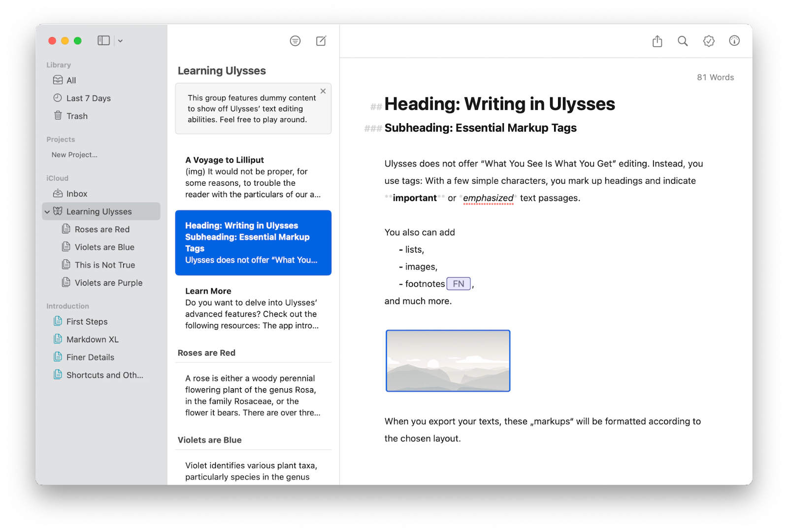Open Violets are Purple group
Screen dimensions: 788x532
coord(101,282)
